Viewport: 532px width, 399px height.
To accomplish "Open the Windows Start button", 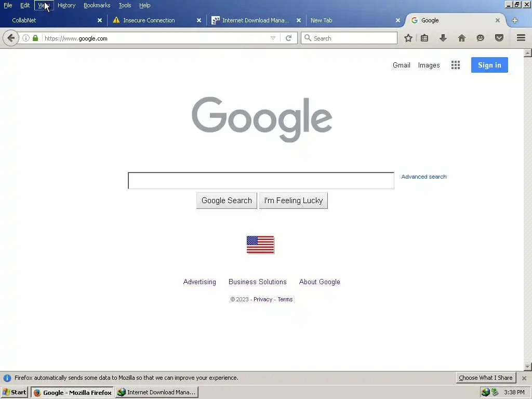I will [15, 392].
